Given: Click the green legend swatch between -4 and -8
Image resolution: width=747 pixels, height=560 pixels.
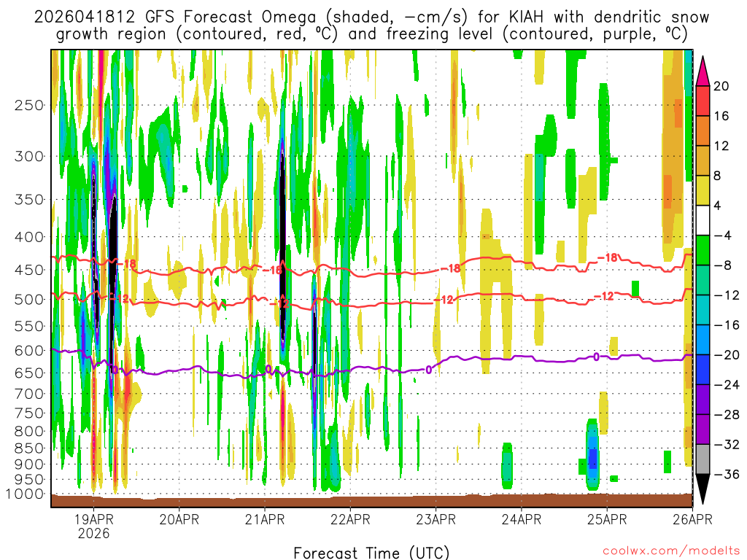Looking at the screenshot, I should point(703,251).
